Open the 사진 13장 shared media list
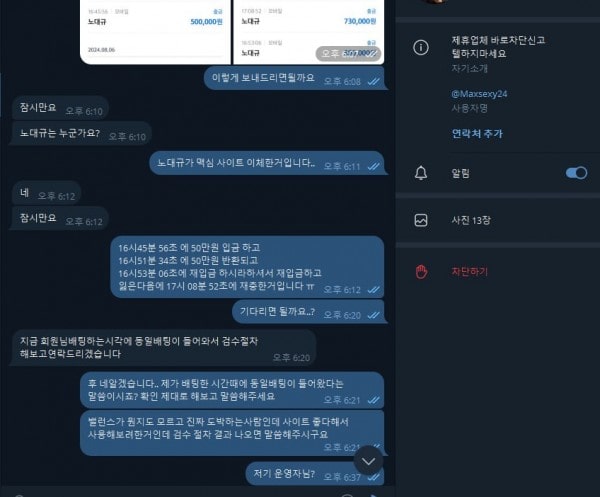The width and height of the screenshot is (600, 497). pos(471,220)
